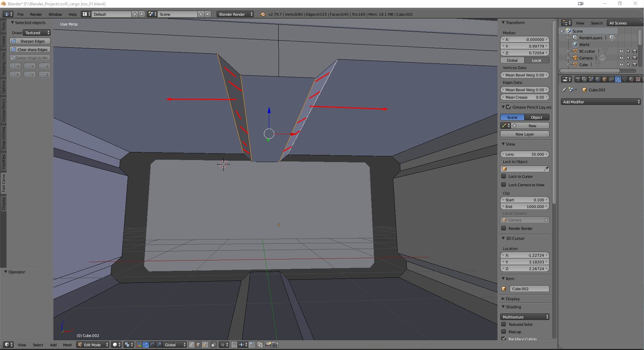Open the Textured draw type dropdown
Image resolution: width=644 pixels, height=350 pixels.
(x=37, y=33)
